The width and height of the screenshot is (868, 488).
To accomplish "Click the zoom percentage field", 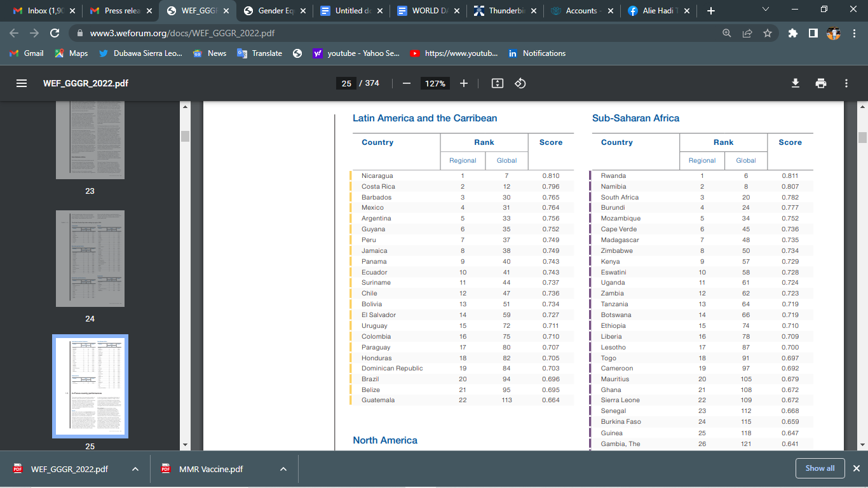I will point(435,83).
